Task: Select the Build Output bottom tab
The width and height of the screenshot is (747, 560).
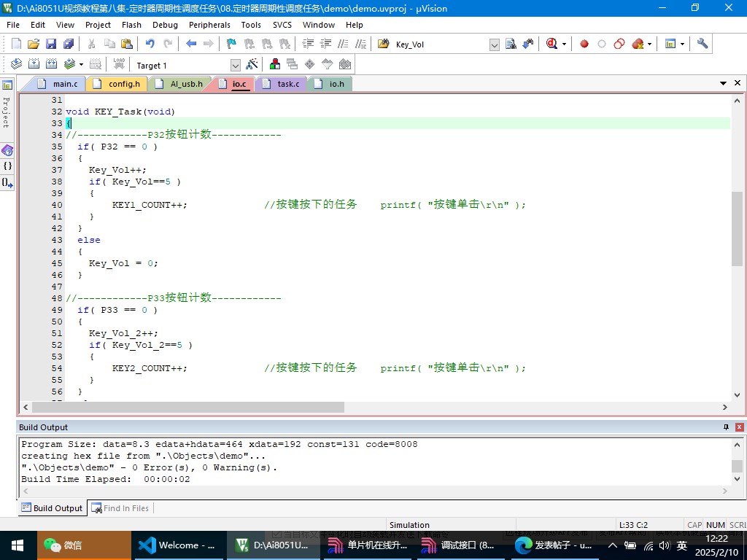Action: coord(53,508)
